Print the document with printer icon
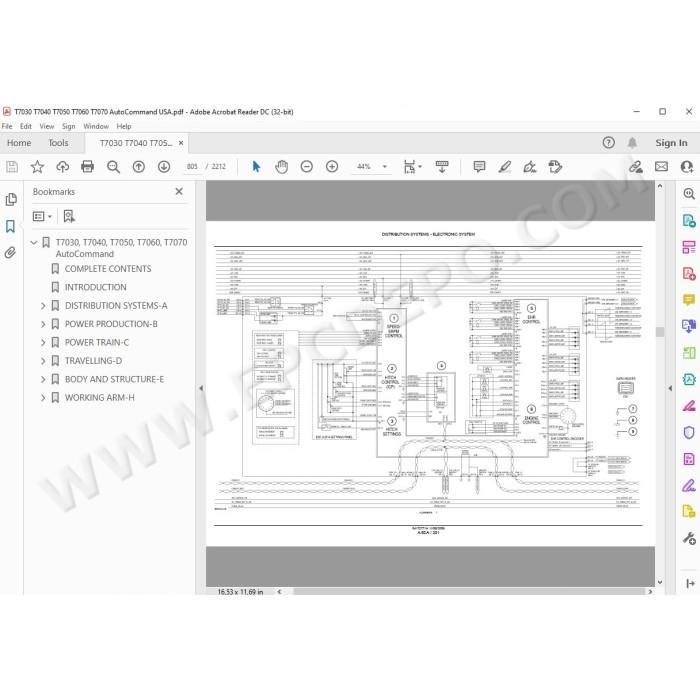Image resolution: width=700 pixels, height=700 pixels. point(88,167)
